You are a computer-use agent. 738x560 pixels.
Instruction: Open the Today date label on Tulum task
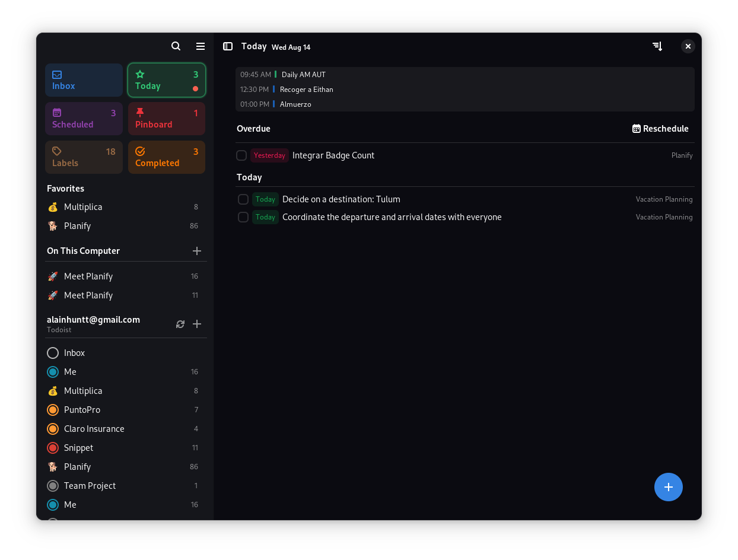point(265,199)
